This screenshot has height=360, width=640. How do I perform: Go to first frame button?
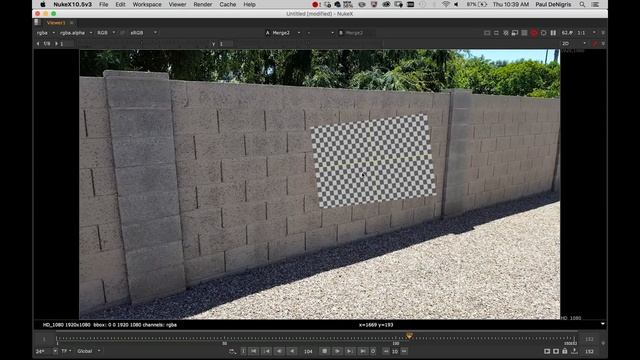[x=253, y=351]
